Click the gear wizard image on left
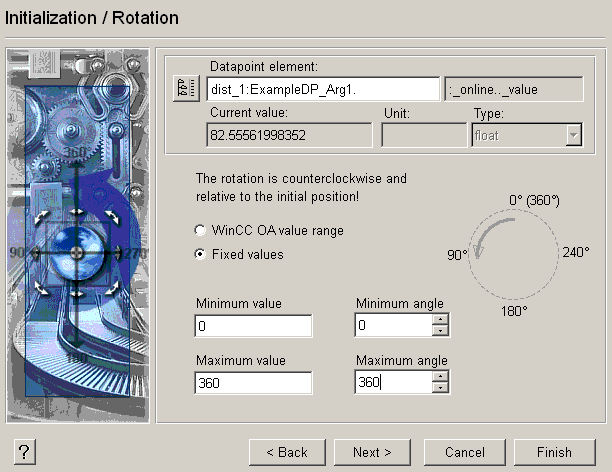Screen dimensions: 612x472 click(x=77, y=235)
